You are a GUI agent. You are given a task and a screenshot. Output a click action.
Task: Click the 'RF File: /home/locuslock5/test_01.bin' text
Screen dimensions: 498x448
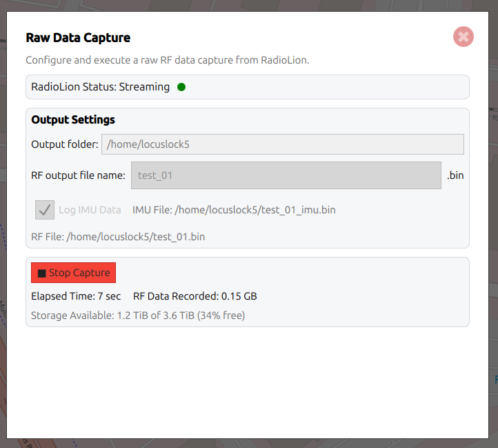tap(118, 237)
